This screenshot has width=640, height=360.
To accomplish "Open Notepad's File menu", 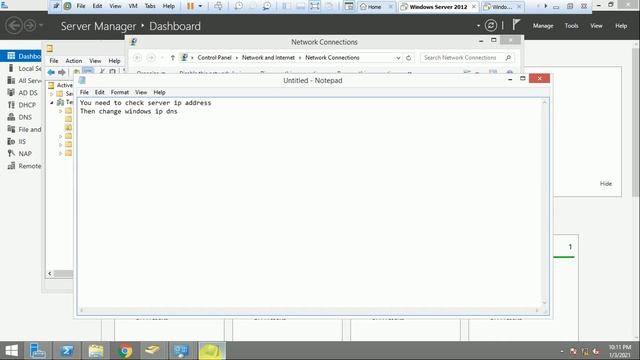I will coord(84,92).
